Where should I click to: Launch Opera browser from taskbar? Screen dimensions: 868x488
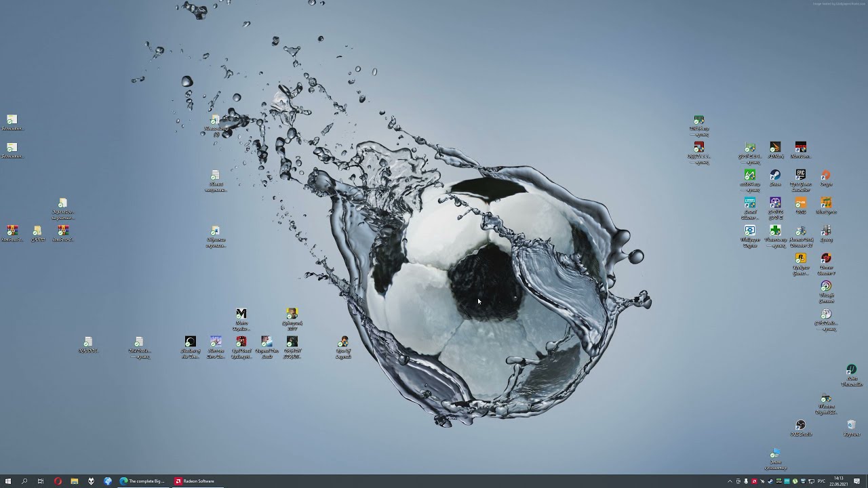[x=58, y=481]
